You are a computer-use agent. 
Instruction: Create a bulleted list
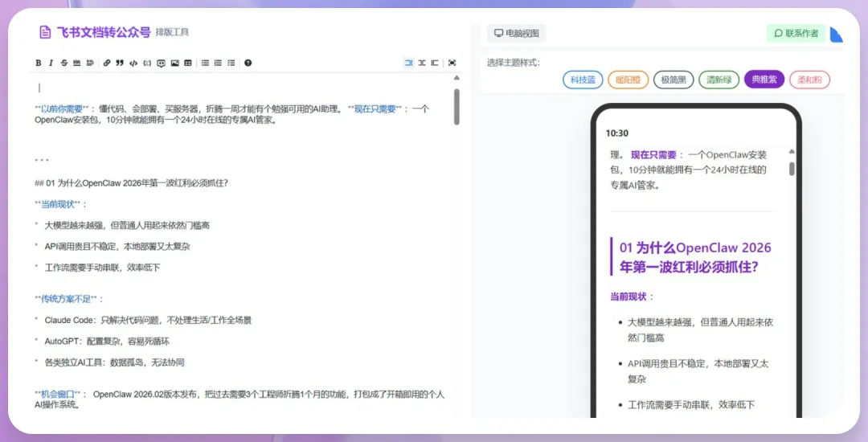coord(206,63)
